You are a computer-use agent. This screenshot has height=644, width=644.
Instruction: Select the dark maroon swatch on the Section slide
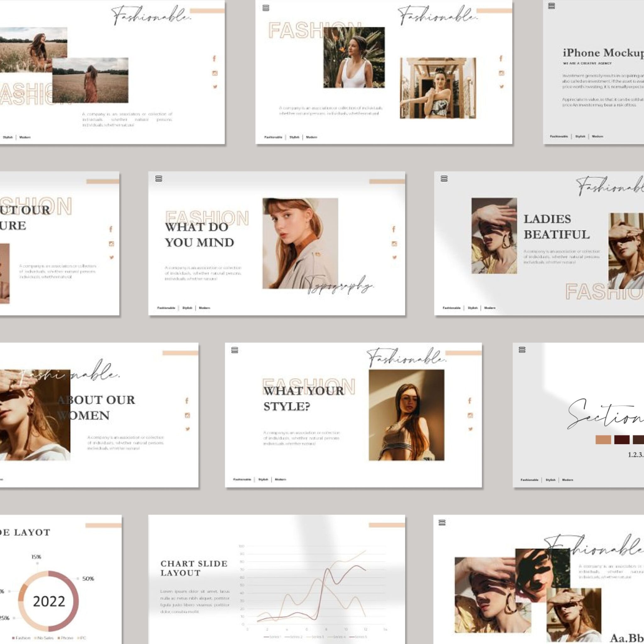(x=622, y=440)
